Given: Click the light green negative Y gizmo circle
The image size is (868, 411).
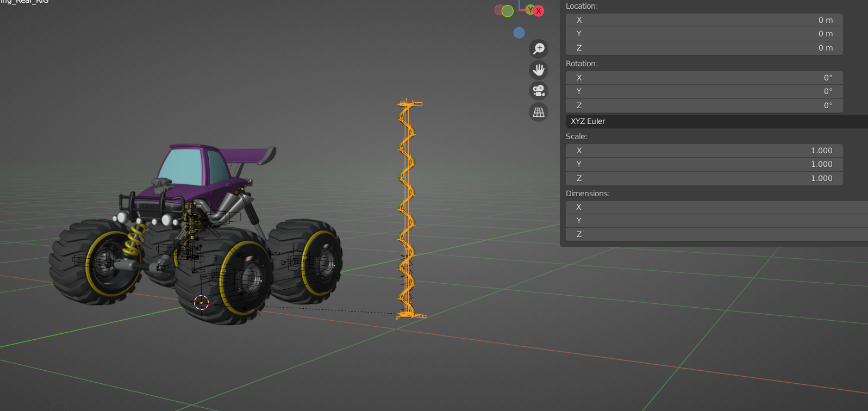Looking at the screenshot, I should 508,11.
